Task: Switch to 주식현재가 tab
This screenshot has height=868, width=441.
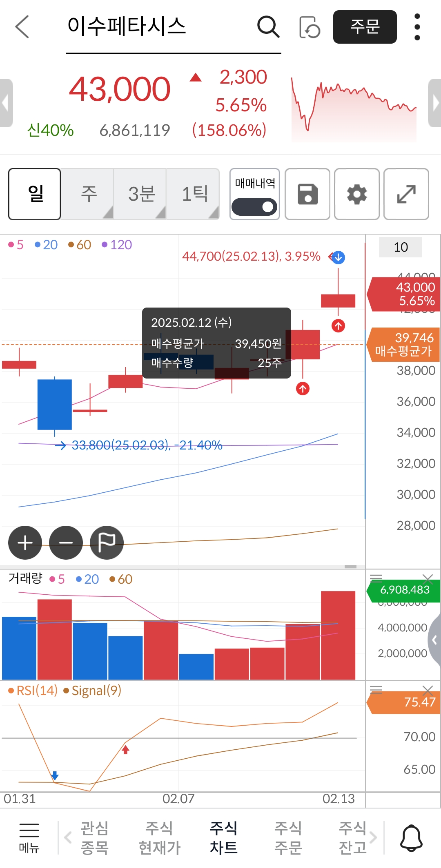Action: point(159,838)
